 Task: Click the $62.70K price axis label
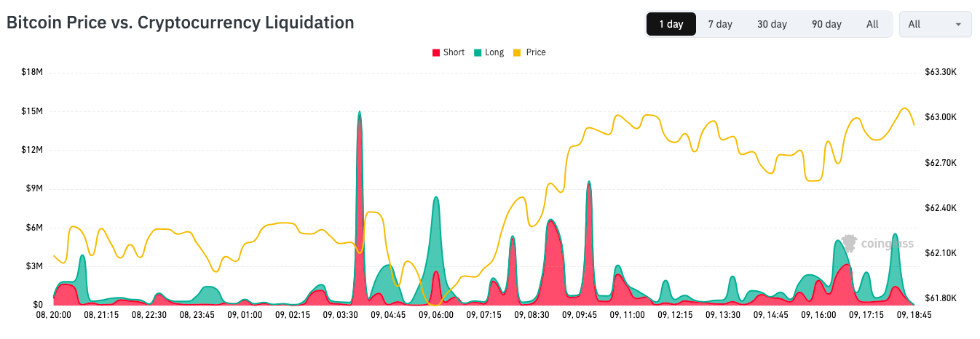coord(940,163)
